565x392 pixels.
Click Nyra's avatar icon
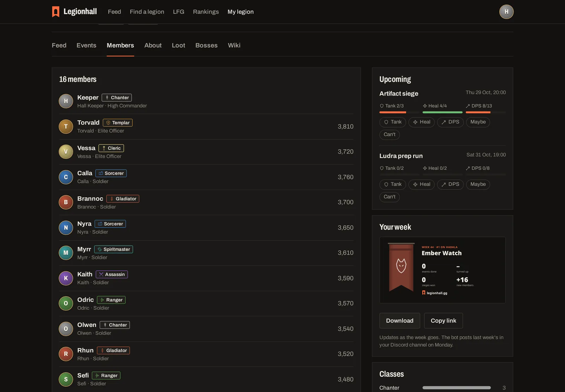[x=66, y=228]
